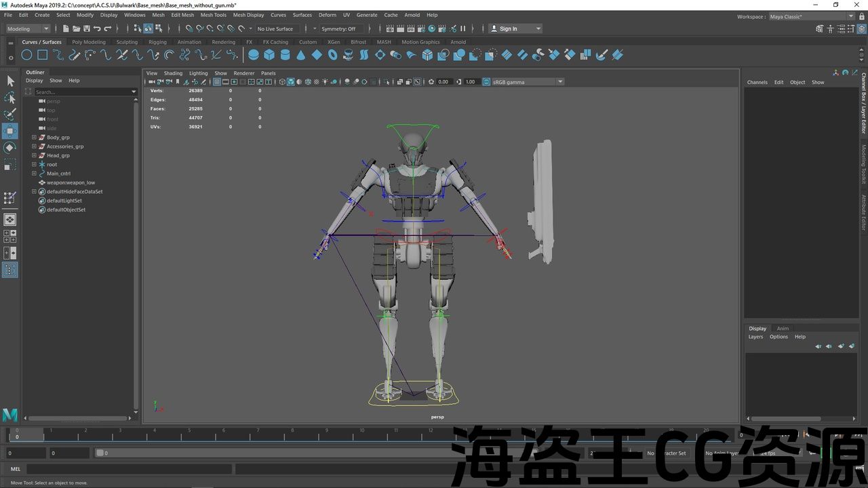The height and width of the screenshot is (488, 868).
Task: Click the Scale tool icon
Action: [x=10, y=165]
